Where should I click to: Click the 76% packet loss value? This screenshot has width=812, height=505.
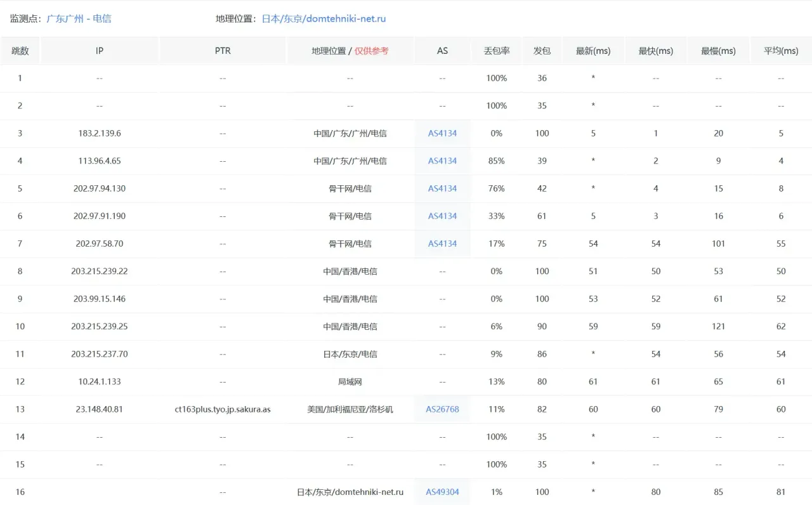point(497,188)
